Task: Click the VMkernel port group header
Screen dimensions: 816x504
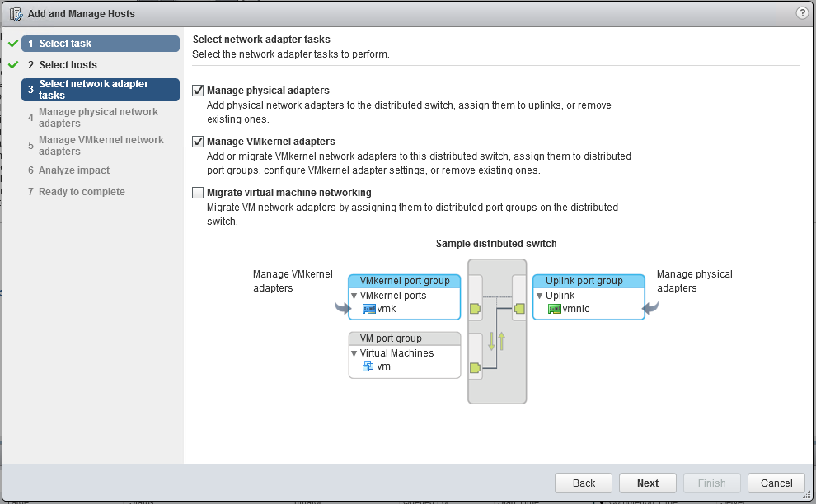Action: [405, 281]
